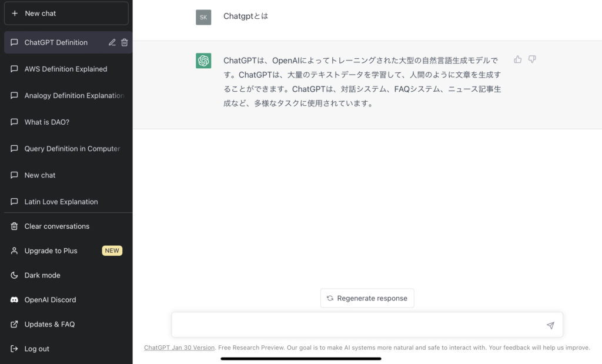Screen dimensions: 602x364
Task: Open the ChatGPT Jan 30 Version link
Action: click(179, 348)
